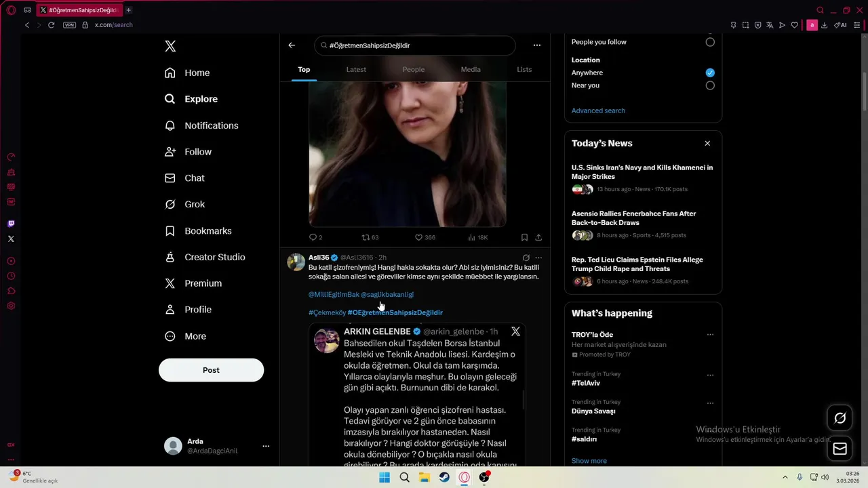The image size is (868, 488).
Task: Open Windows Start menu
Action: 384,477
